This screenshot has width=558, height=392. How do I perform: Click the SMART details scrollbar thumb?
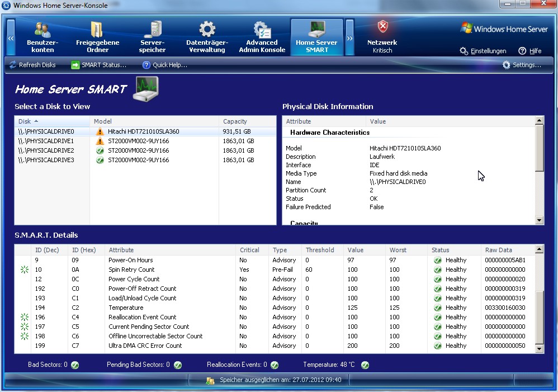(539, 318)
